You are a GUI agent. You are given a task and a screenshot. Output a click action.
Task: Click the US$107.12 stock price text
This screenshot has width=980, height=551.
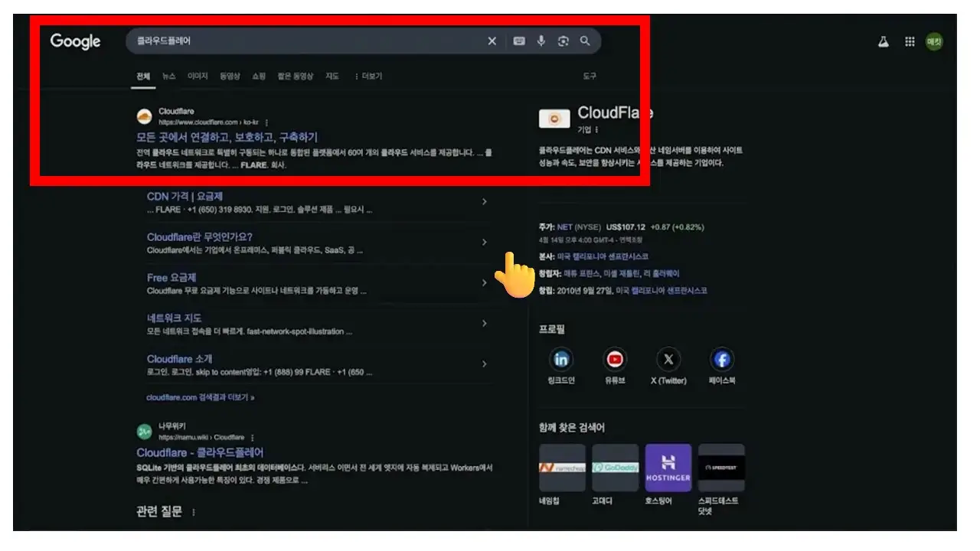(626, 227)
